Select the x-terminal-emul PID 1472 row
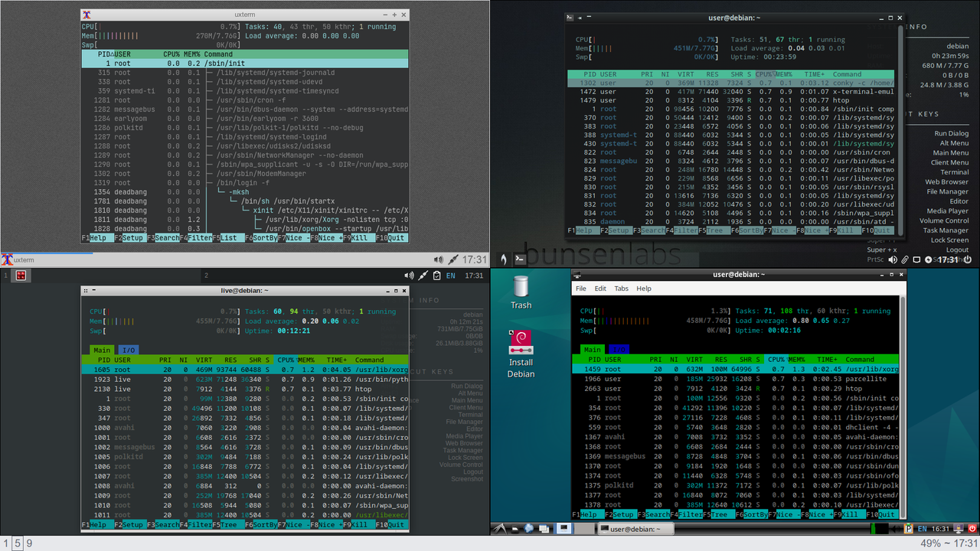Viewport: 980px width, 551px height. click(x=731, y=92)
